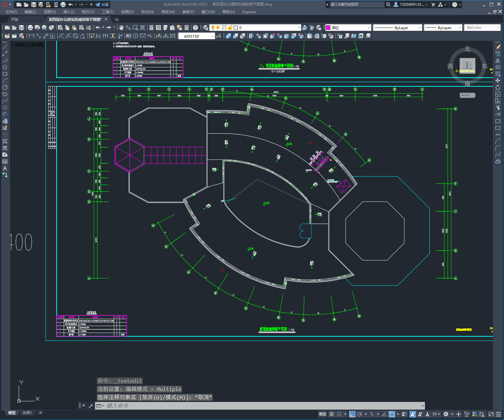The width and height of the screenshot is (504, 420).
Task: Toggle layer on/off lightbulb icon
Action: (213, 28)
